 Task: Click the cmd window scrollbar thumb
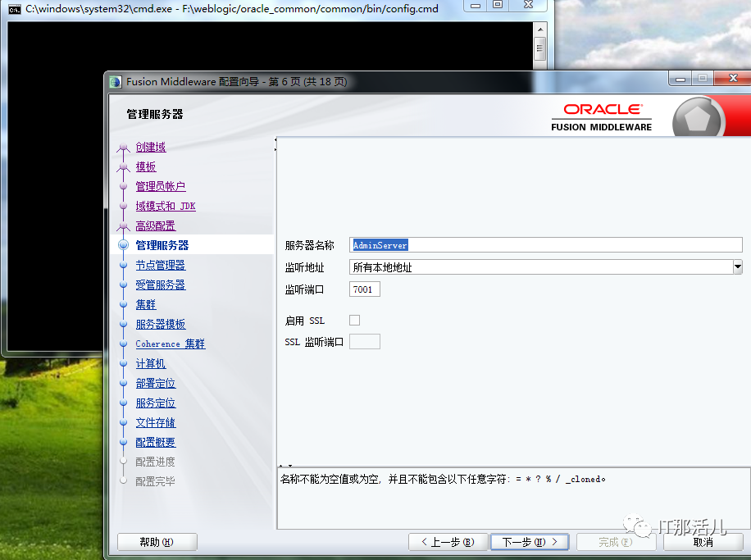pyautogui.click(x=539, y=48)
